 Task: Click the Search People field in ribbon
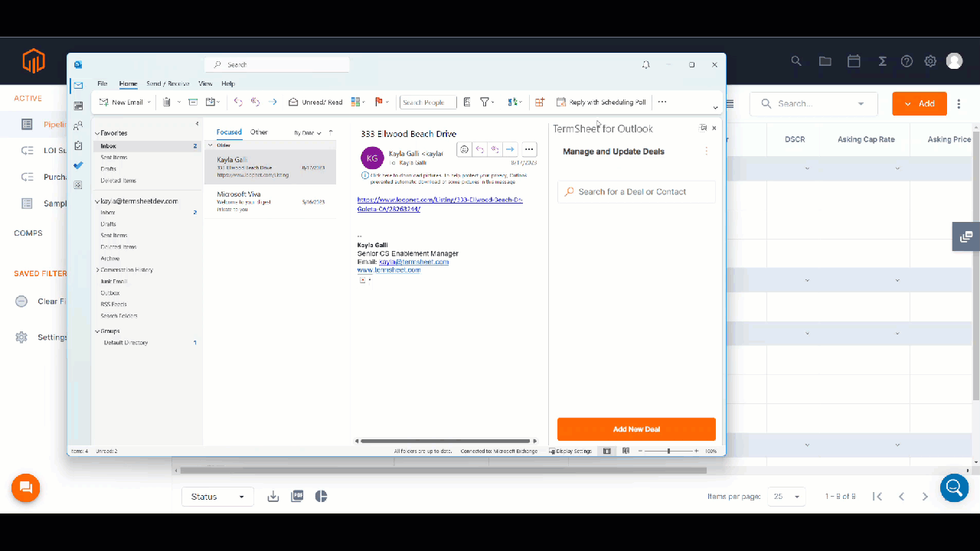[x=428, y=102]
